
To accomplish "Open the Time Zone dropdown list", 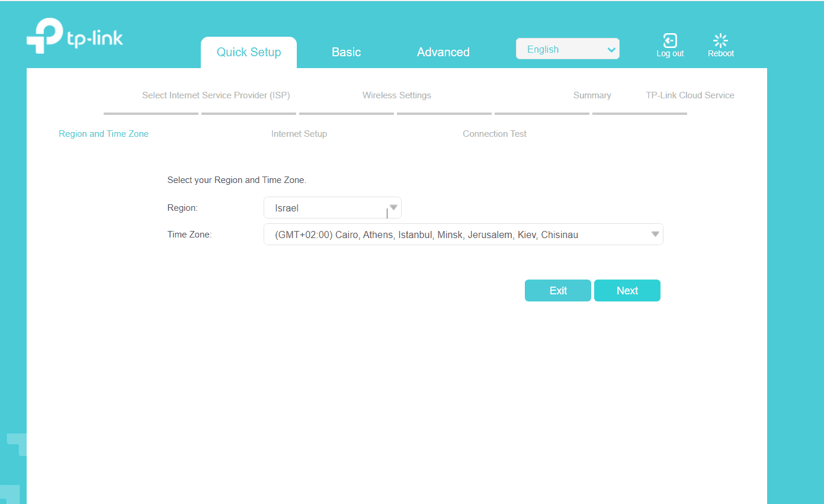I will click(463, 235).
